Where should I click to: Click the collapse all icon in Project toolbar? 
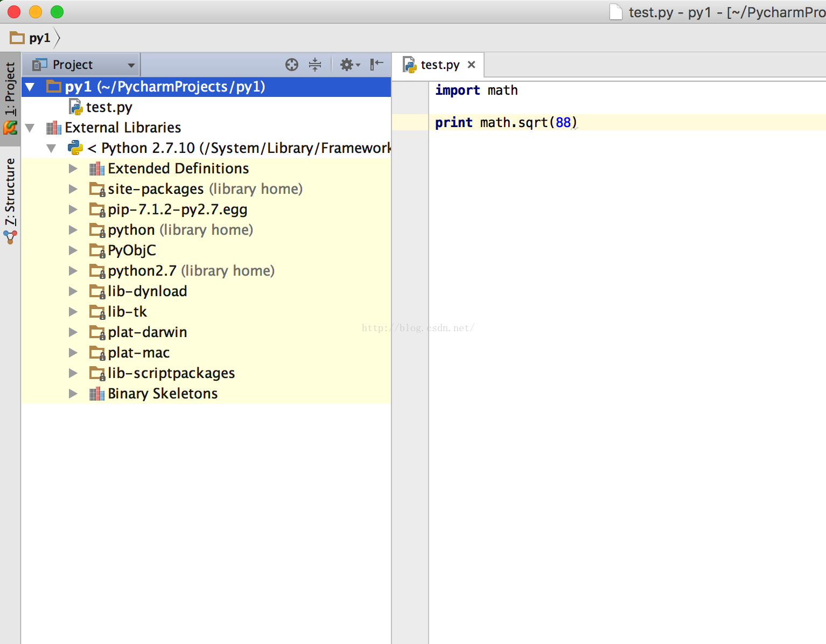[x=315, y=65]
